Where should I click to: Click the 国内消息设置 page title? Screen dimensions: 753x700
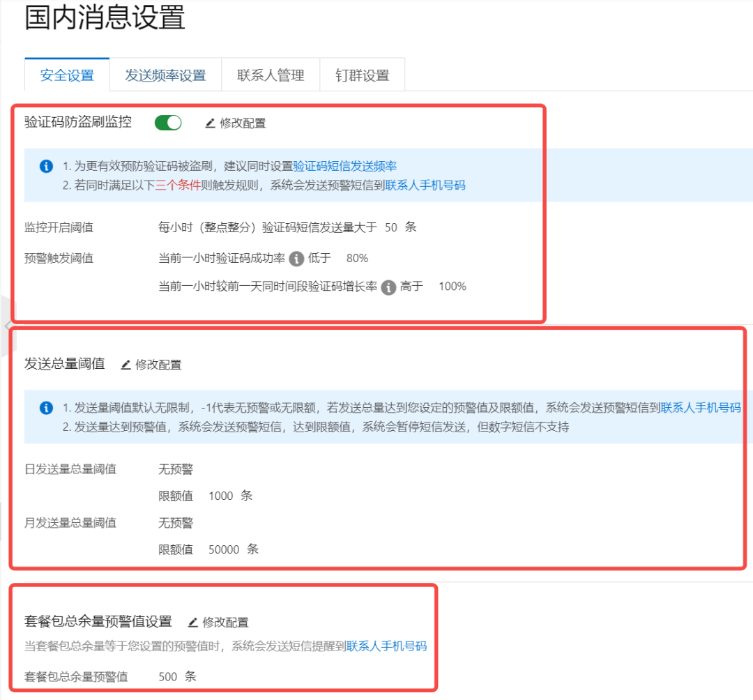(105, 17)
